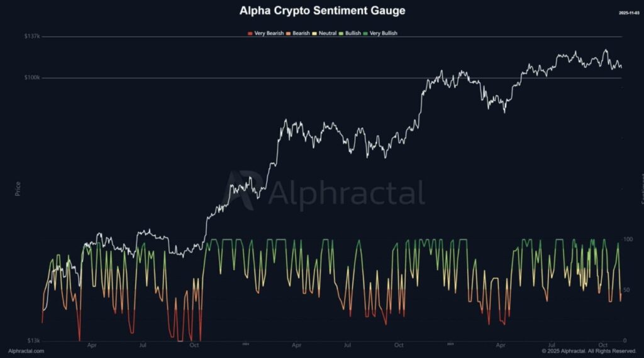Screen dimensions: 644x358
Task: Click the Very Bearish red legend swatch
Action: pyautogui.click(x=250, y=33)
